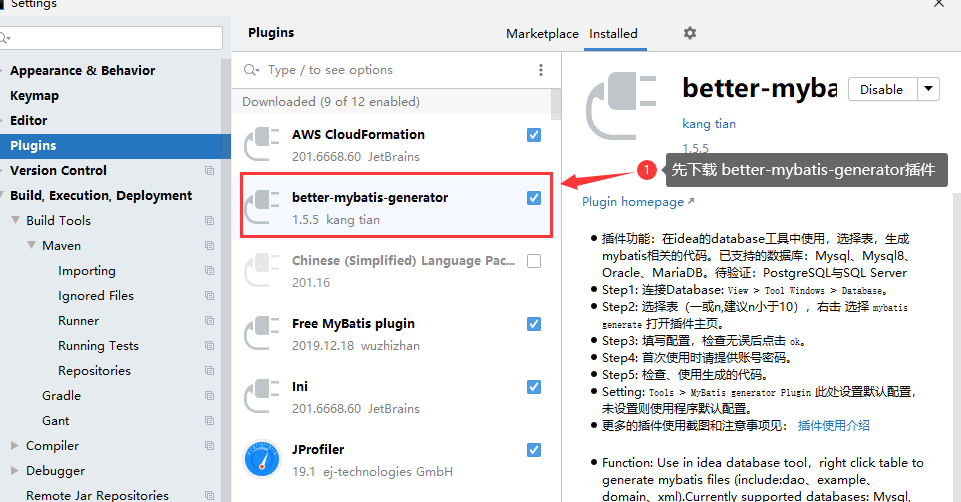Screen dimensions: 961x502
Task: Click the JProfiler gauge icon
Action: 262,459
